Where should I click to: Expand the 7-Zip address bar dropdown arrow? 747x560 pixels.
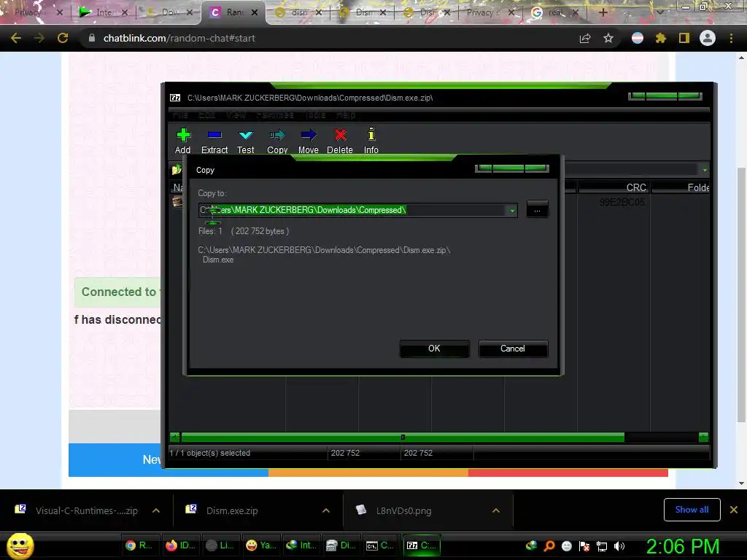coord(705,169)
